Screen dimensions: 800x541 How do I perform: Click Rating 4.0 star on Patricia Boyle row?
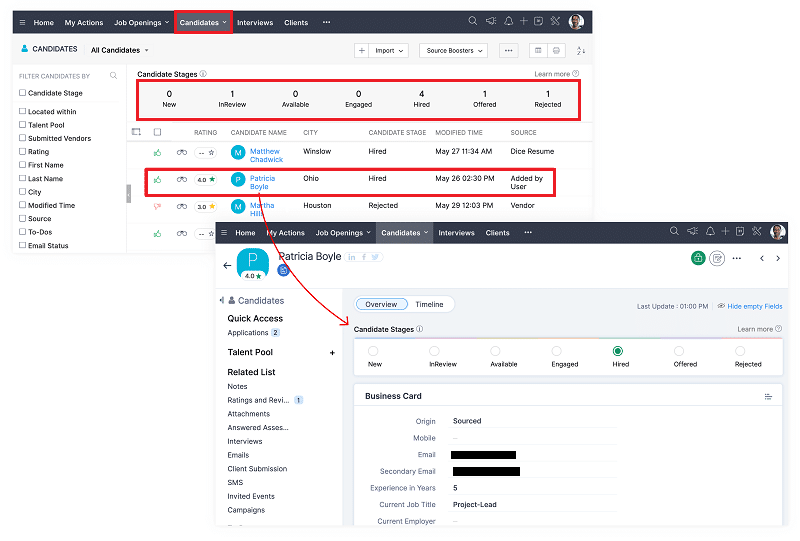click(206, 180)
